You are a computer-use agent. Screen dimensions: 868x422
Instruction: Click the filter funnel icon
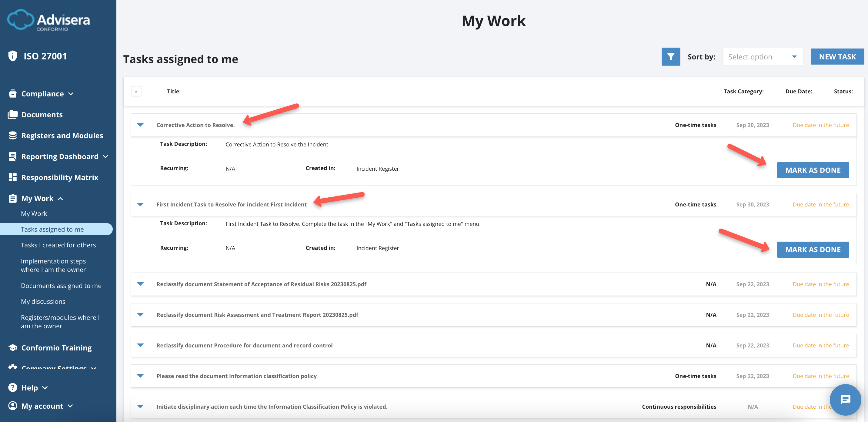click(x=670, y=57)
